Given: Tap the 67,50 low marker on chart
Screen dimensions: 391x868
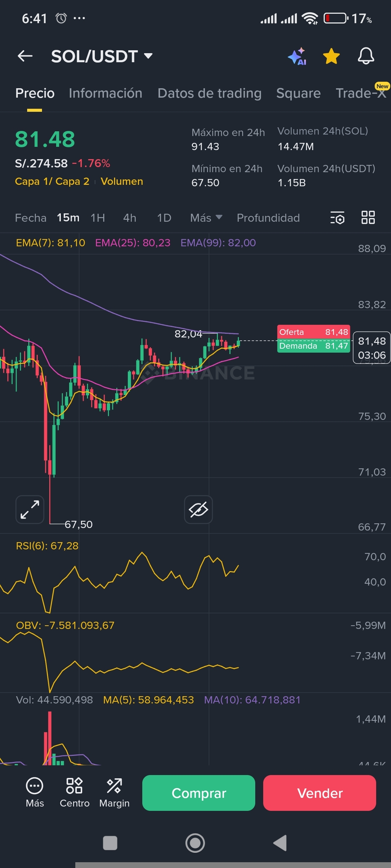Looking at the screenshot, I should click(x=79, y=524).
